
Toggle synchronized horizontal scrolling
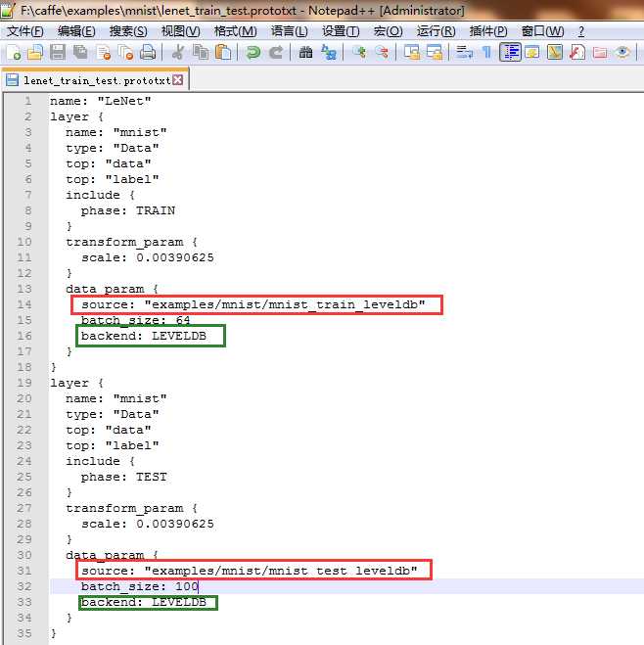point(435,53)
